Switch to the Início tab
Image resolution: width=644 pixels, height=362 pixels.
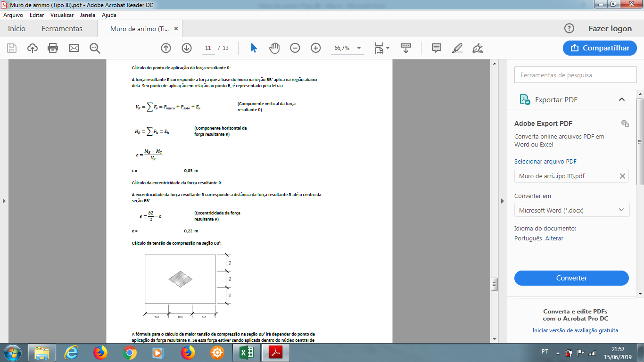(x=17, y=29)
